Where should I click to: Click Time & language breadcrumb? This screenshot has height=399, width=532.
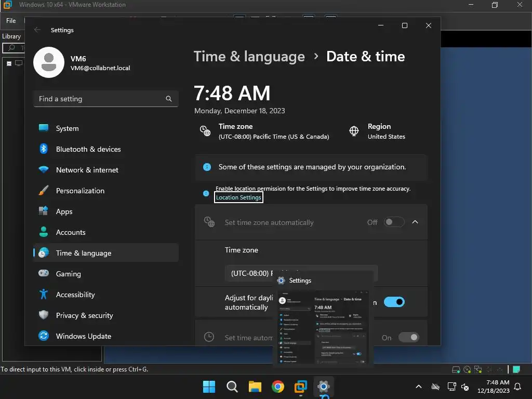(x=249, y=56)
